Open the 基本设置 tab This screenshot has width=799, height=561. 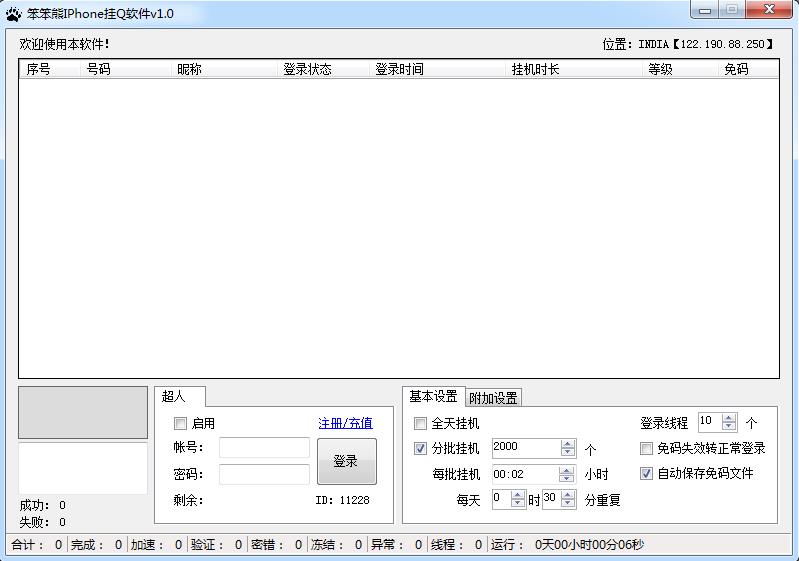click(x=434, y=396)
